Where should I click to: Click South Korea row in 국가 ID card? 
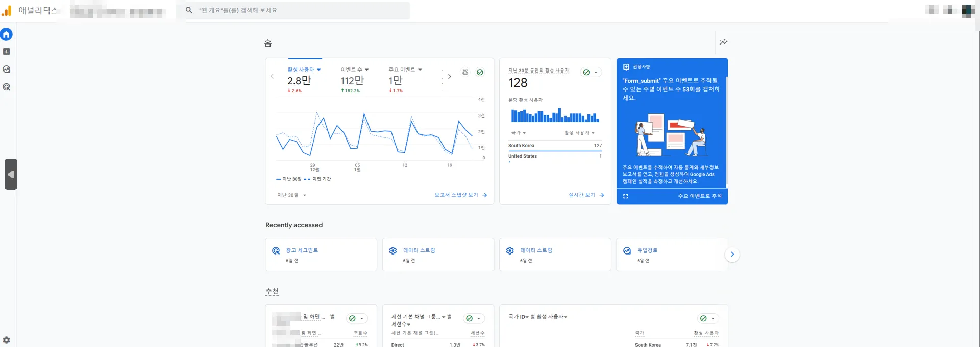point(677,345)
